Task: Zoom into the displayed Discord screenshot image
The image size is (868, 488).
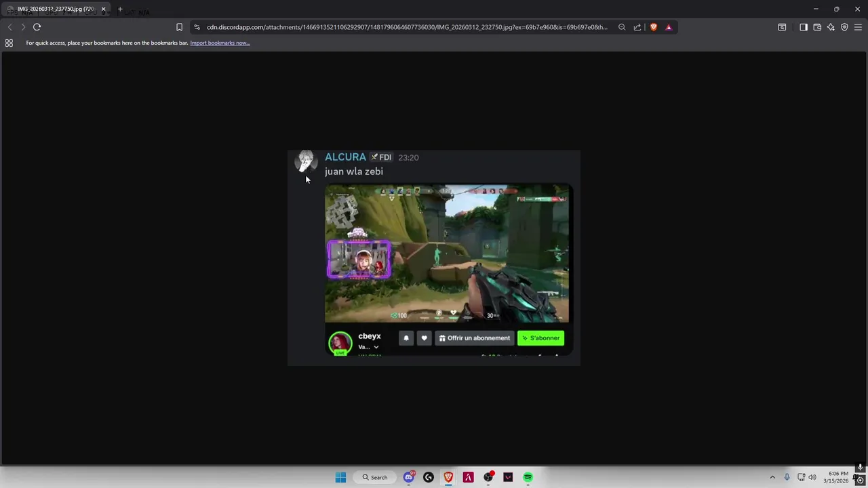Action: 434,258
